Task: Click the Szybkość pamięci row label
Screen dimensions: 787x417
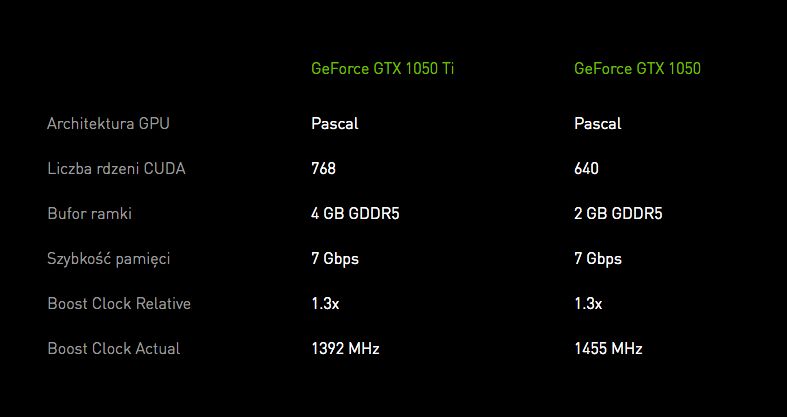Action: tap(108, 259)
